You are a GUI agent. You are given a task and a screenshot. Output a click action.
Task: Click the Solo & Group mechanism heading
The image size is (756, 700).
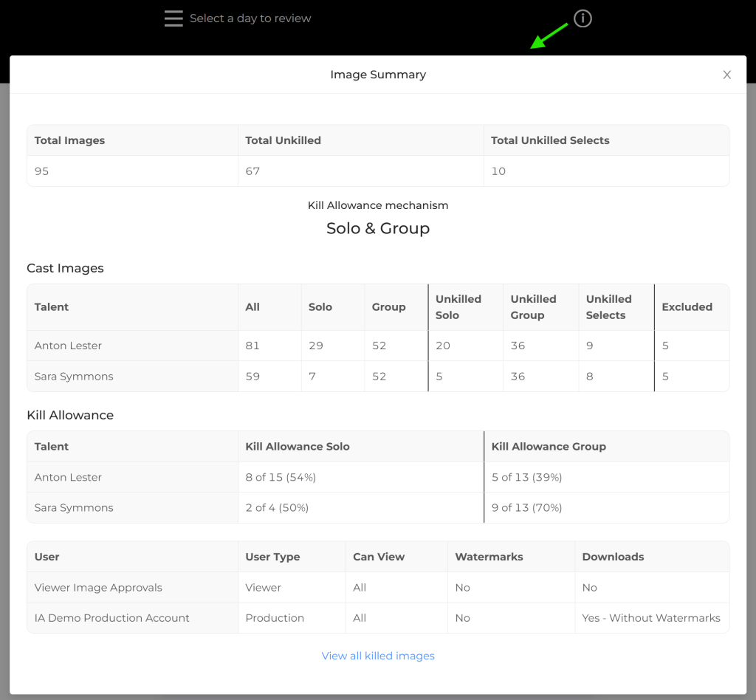(378, 228)
